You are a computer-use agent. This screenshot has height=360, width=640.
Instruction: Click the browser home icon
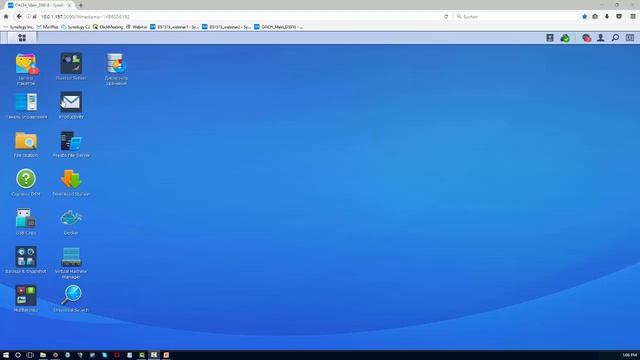6,16
